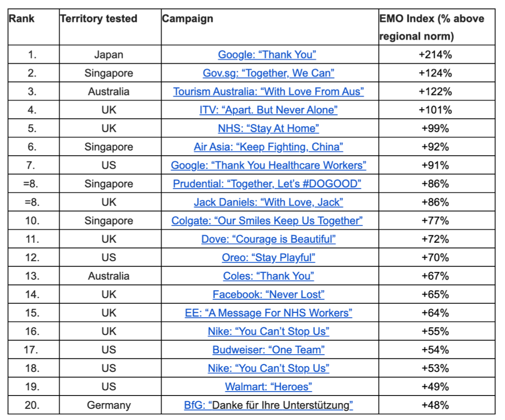505x420 pixels.
Task: Open Colgate "Our Smiles Keep Us Together" link
Action: click(x=267, y=221)
